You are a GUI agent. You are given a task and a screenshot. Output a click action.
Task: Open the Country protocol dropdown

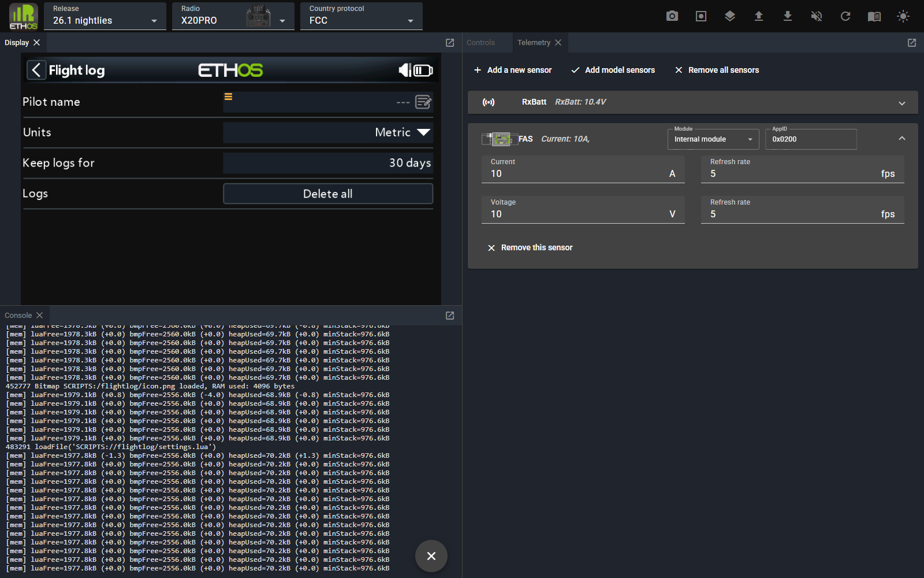coord(362,16)
